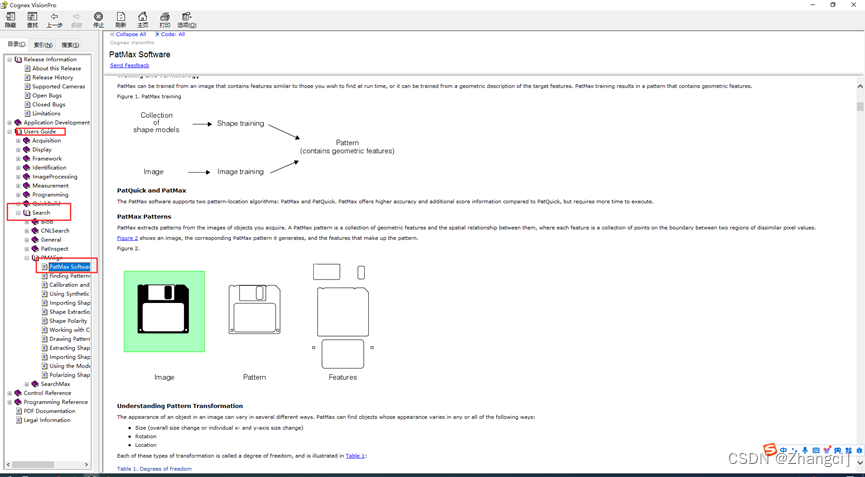
Task: Open the Supported Cameras topic
Action: click(x=58, y=87)
